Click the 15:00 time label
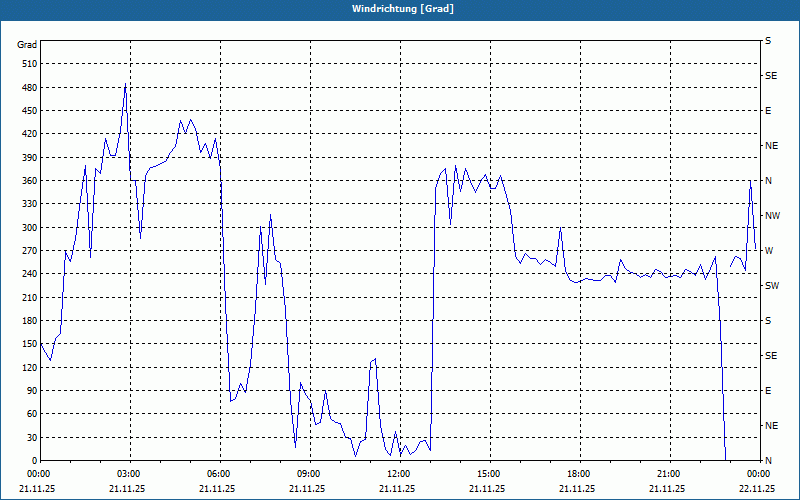800x500 pixels. [x=488, y=474]
